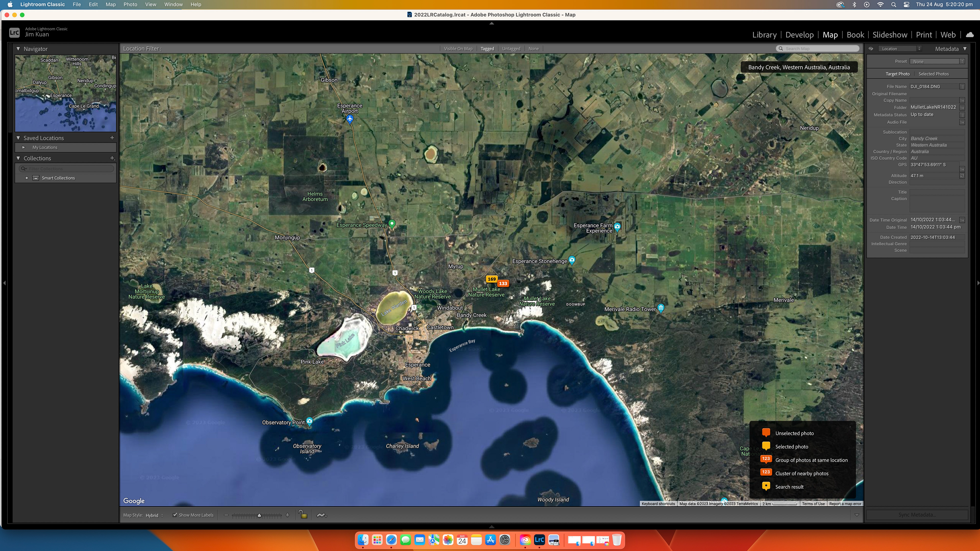Click the Folder go-to arrow icon

point(962,108)
